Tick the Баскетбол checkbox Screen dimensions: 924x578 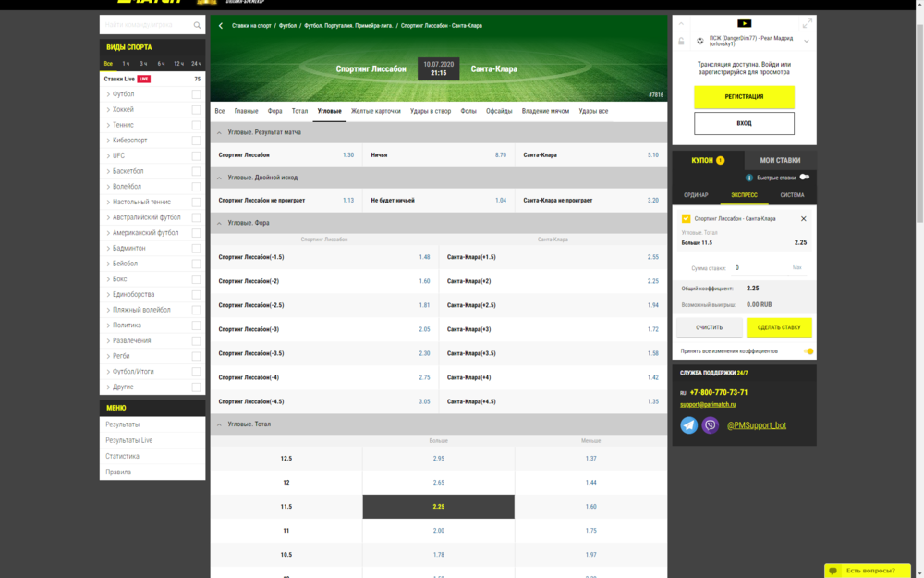pyautogui.click(x=196, y=171)
